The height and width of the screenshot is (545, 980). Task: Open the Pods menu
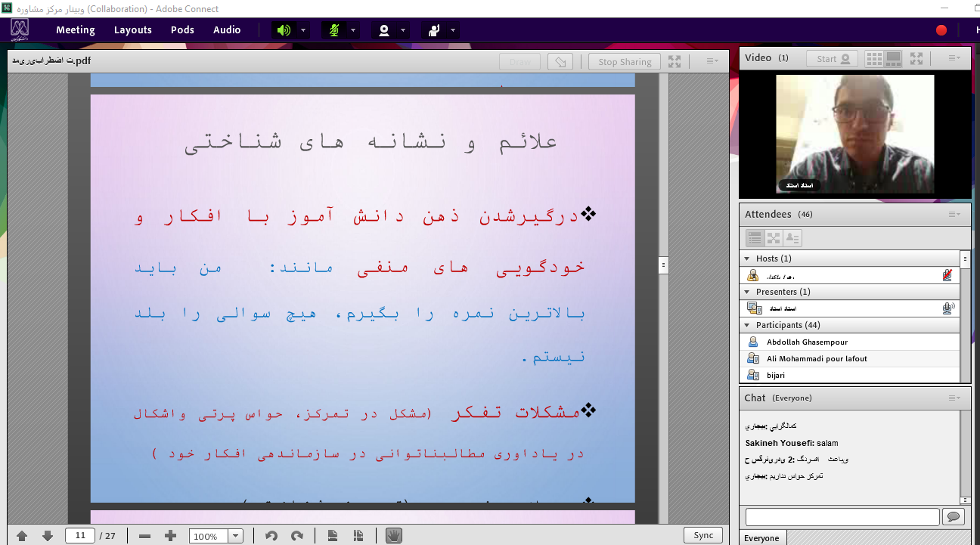pyautogui.click(x=182, y=30)
